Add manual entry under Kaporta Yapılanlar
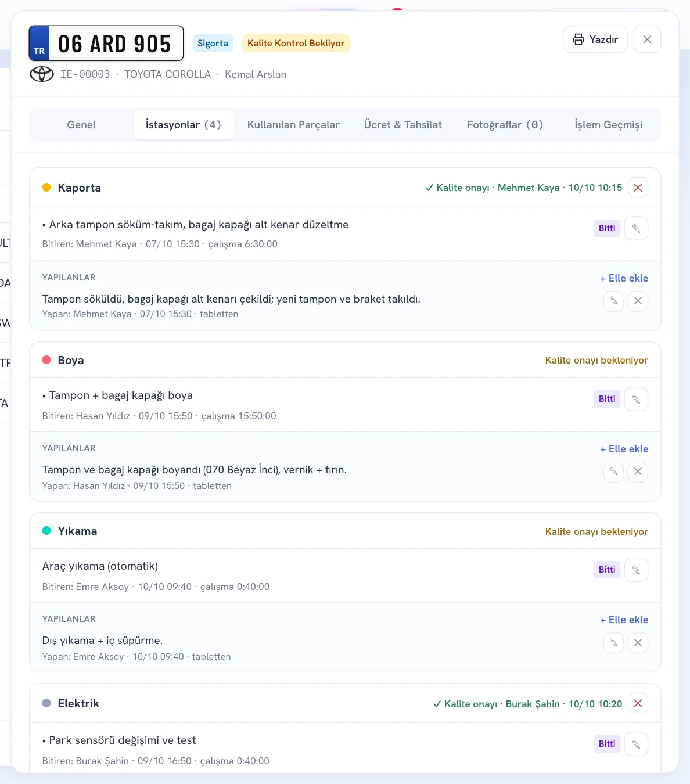Image resolution: width=690 pixels, height=784 pixels. [x=624, y=278]
